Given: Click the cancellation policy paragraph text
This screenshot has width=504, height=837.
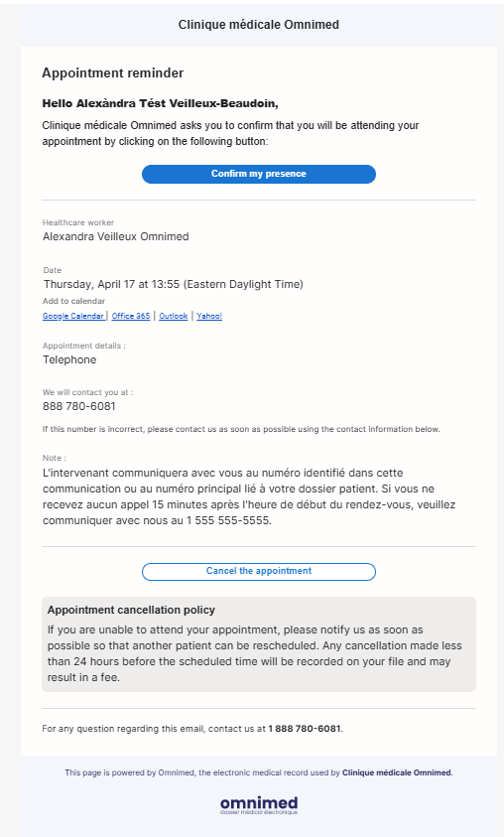Looking at the screenshot, I should [254, 653].
